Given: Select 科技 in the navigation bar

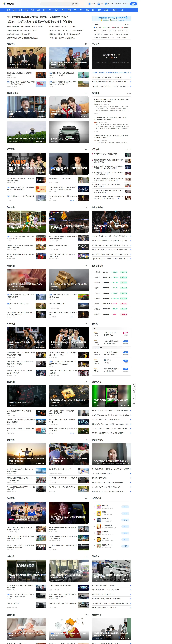Looking at the screenshot, I should pos(27,10).
